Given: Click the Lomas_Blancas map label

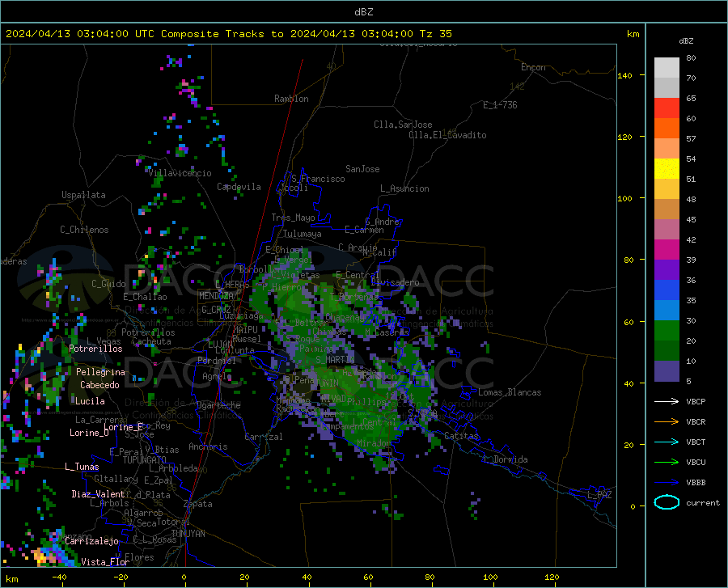Looking at the screenshot, I should [510, 392].
